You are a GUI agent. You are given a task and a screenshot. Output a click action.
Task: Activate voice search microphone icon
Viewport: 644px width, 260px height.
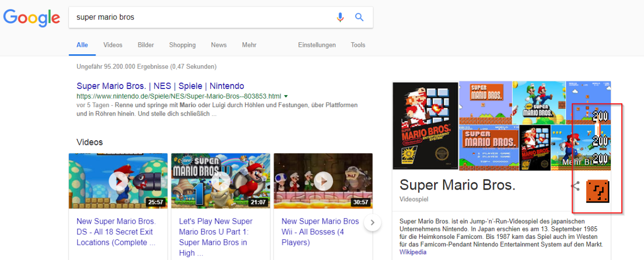click(x=340, y=17)
